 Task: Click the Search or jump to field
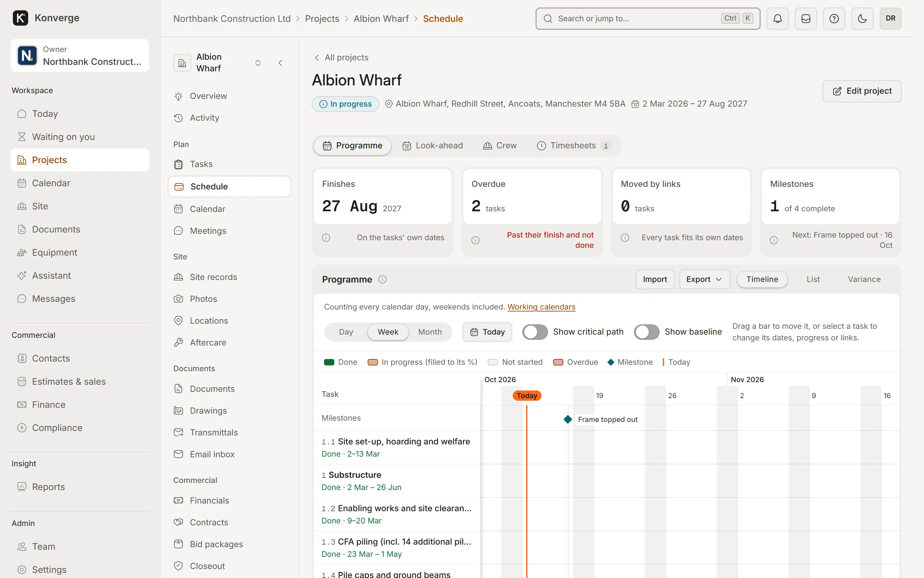pyautogui.click(x=647, y=18)
